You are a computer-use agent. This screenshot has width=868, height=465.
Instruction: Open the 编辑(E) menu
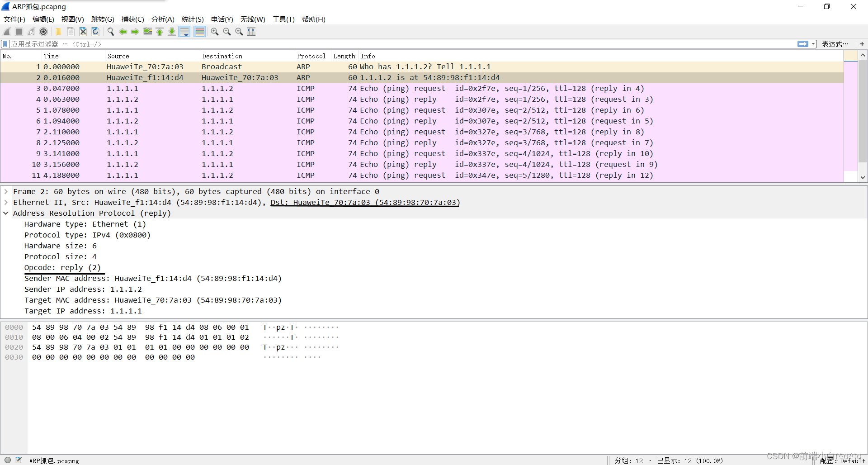tap(43, 19)
